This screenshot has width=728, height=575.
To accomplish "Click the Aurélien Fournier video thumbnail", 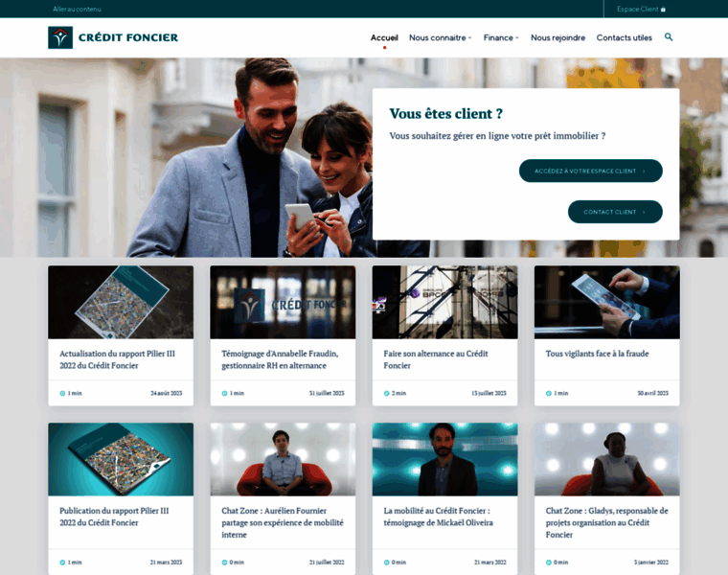I will 283,459.
